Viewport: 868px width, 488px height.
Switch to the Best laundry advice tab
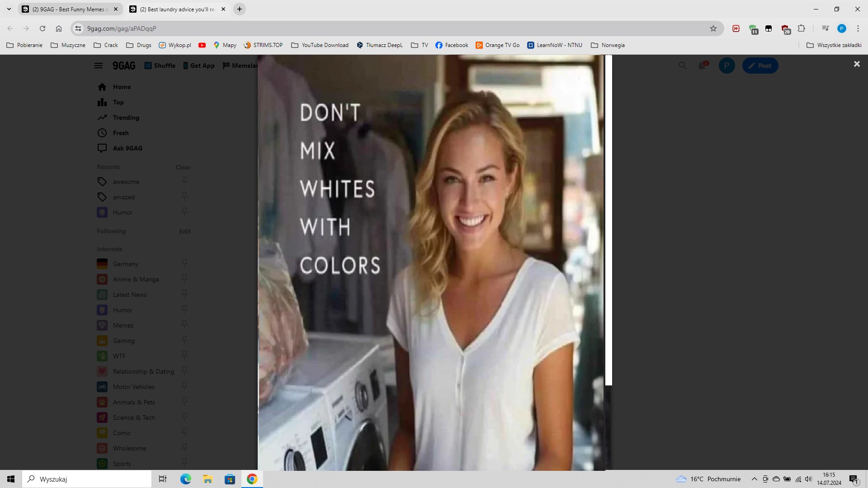[176, 9]
